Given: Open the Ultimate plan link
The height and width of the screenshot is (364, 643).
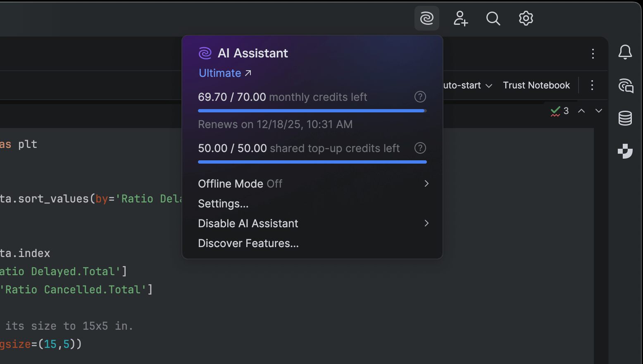Looking at the screenshot, I should [225, 73].
